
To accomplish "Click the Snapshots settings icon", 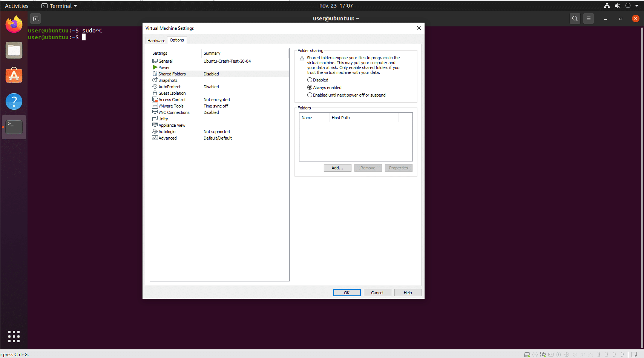I will [155, 80].
